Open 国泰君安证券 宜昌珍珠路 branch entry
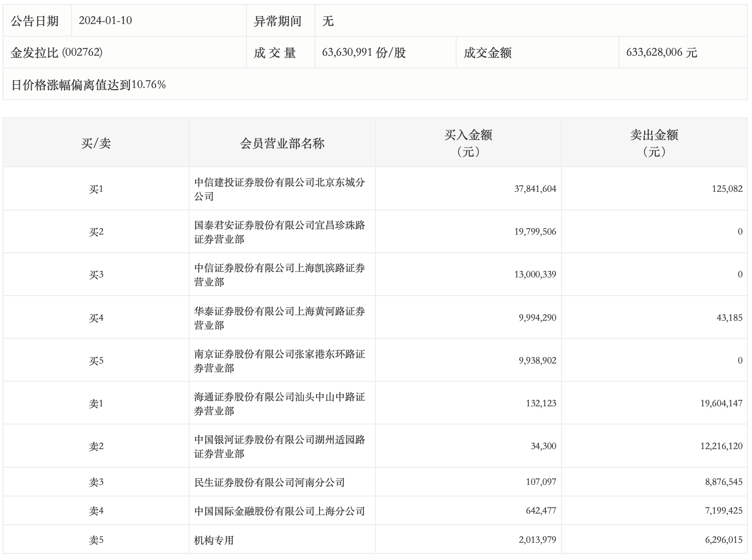The image size is (752, 560). click(279, 232)
